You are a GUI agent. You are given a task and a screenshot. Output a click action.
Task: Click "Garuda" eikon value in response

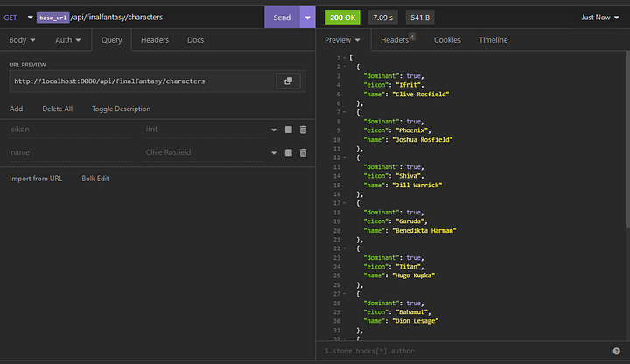409,221
